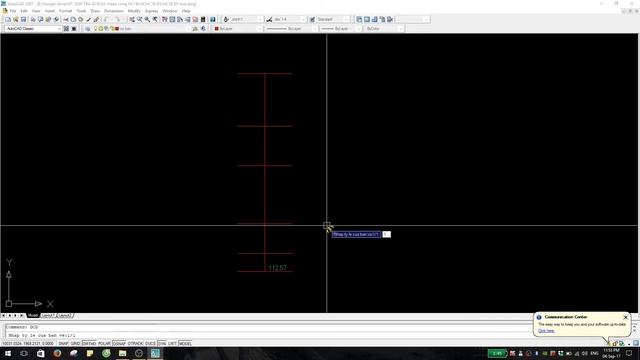640x360 pixels.
Task: Click the Publish toolbar icon
Action: (48, 19)
